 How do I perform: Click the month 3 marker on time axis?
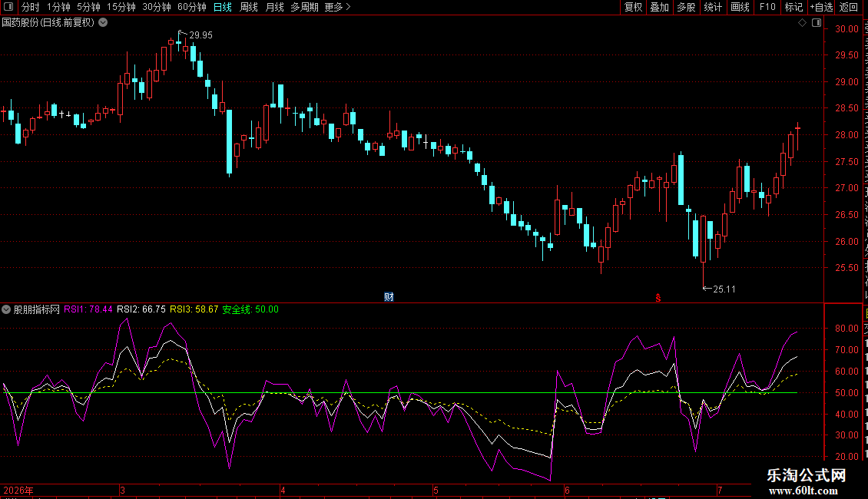coord(122,490)
